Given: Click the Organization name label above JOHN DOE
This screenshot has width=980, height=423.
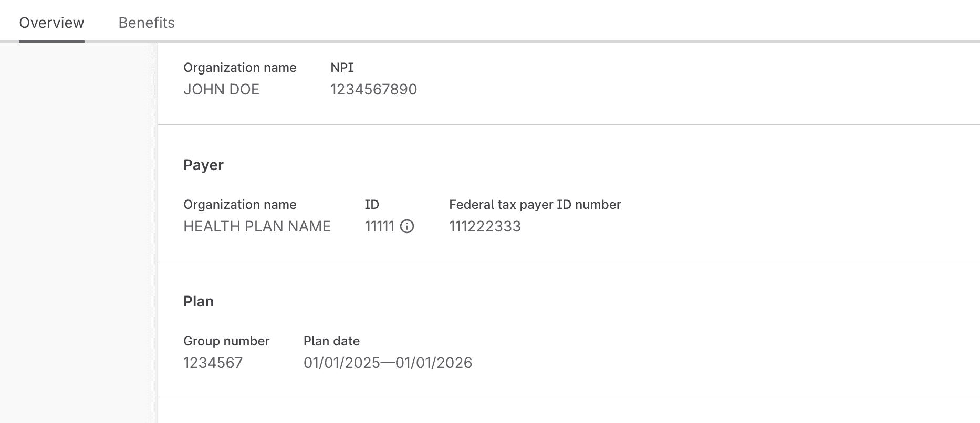Looking at the screenshot, I should pyautogui.click(x=240, y=67).
